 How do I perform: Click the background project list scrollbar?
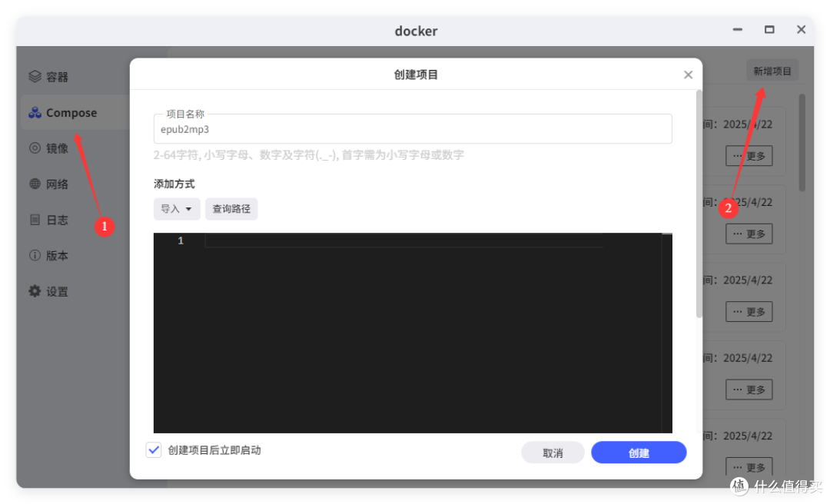(802, 143)
